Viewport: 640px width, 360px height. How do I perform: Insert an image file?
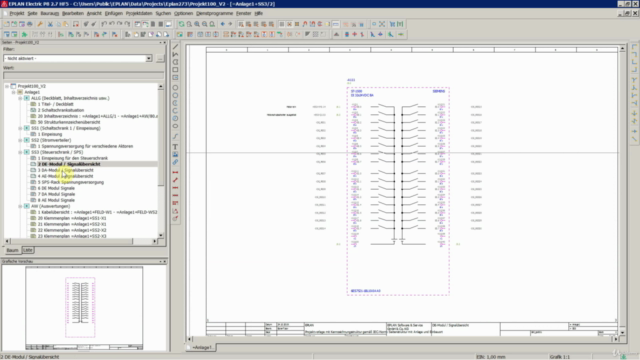point(176,154)
